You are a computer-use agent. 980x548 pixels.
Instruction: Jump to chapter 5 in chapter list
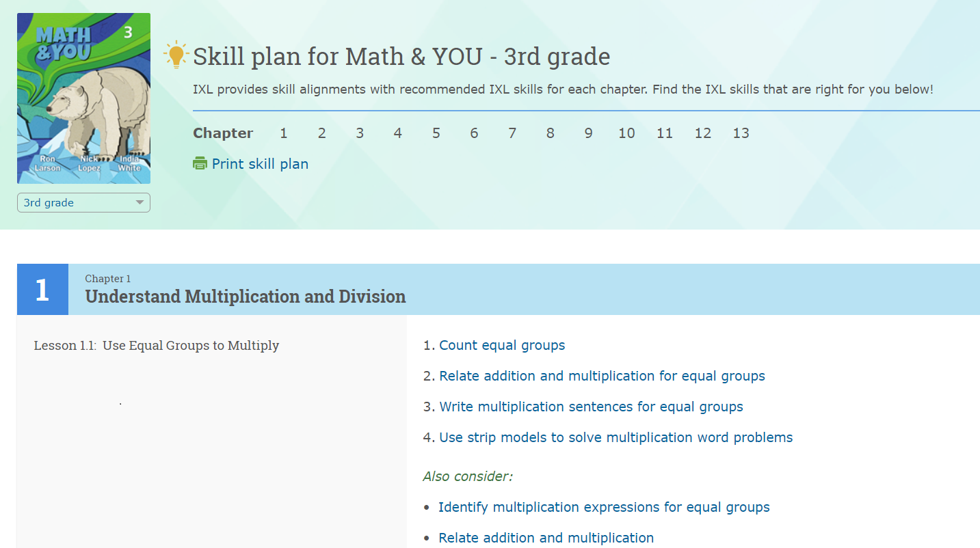click(x=436, y=133)
